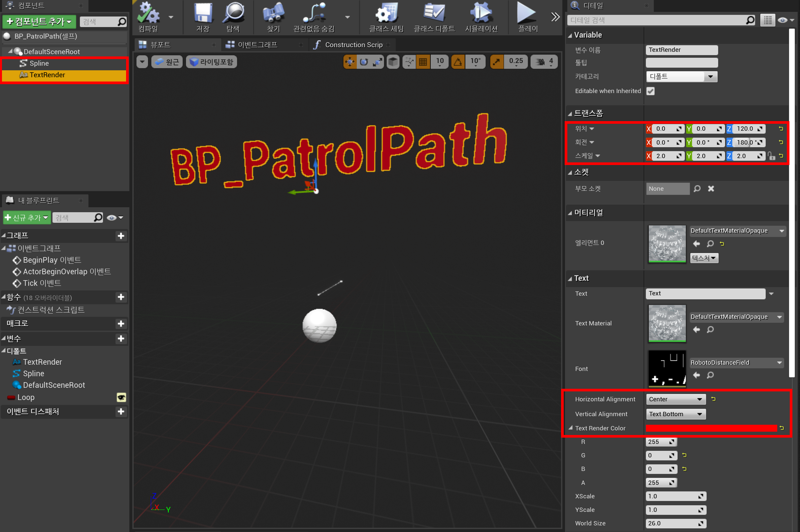Screen dimensions: 800x532
Task: Click the Save (저장) disk icon
Action: point(203,14)
